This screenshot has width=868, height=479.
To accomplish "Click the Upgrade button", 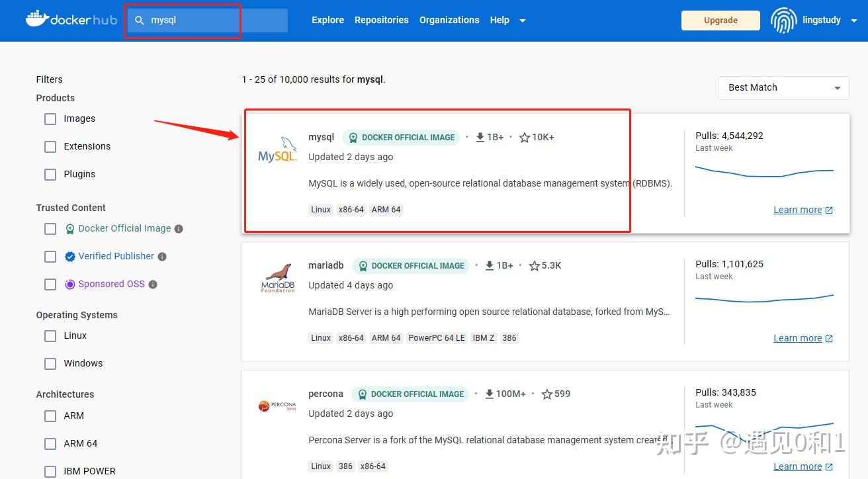I will click(x=720, y=21).
